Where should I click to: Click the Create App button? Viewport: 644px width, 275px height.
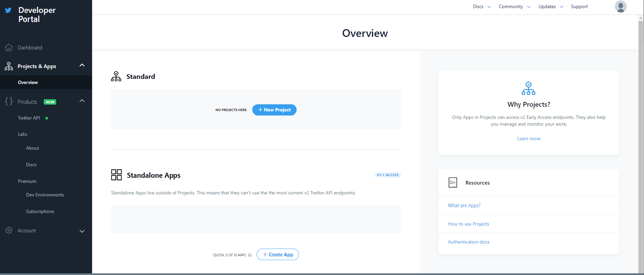point(278,254)
